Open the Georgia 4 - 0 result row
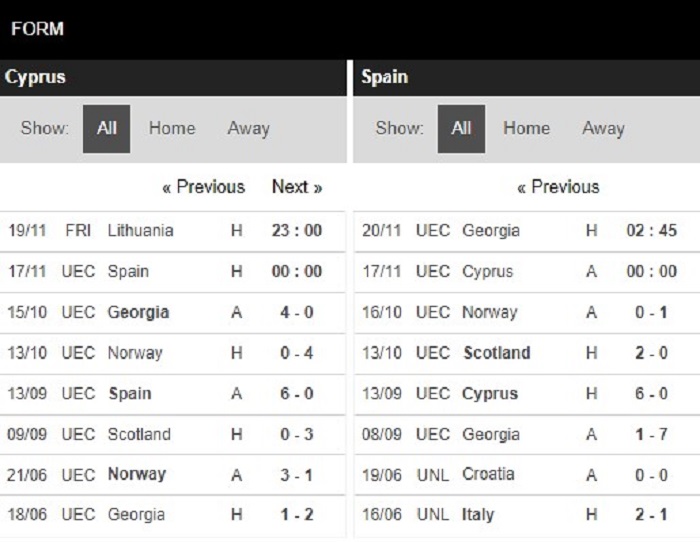This screenshot has height=542, width=700. coord(173,312)
